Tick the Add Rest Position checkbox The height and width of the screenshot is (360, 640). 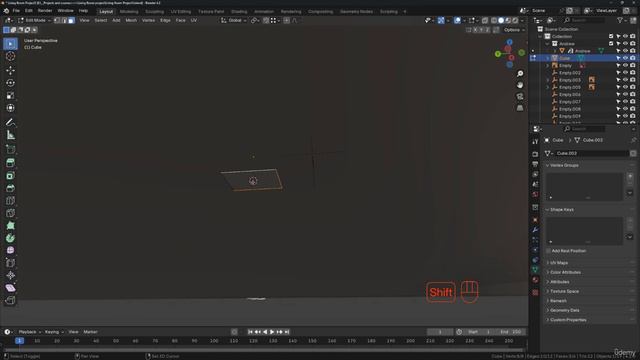coord(548,251)
